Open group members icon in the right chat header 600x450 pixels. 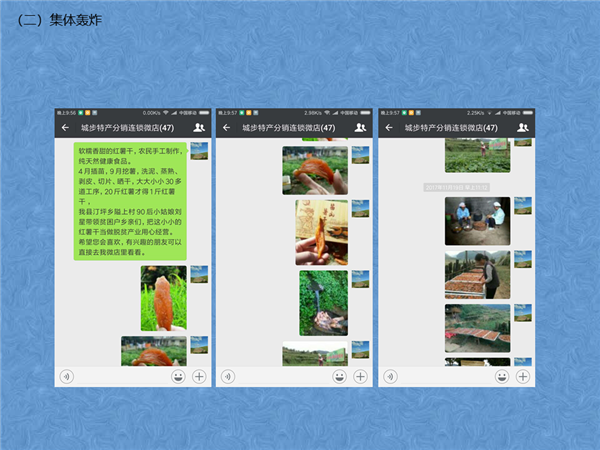(523, 128)
